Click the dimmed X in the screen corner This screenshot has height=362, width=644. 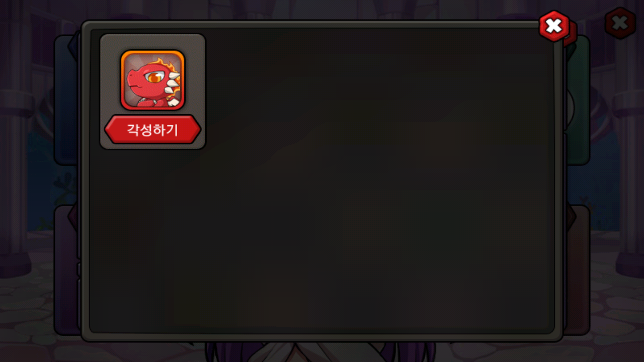(620, 23)
